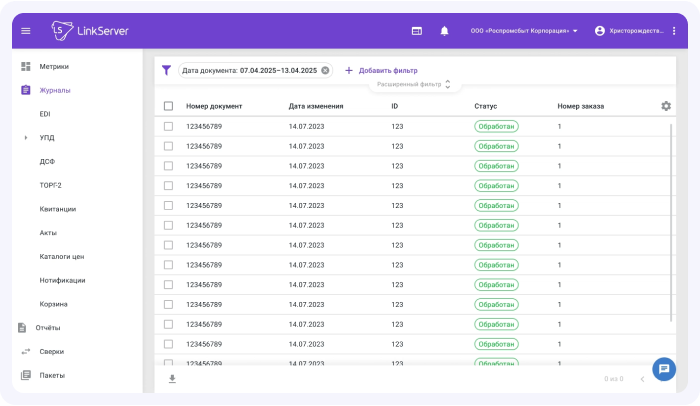Expand the УПД submenu in sidebar

pyautogui.click(x=25, y=137)
